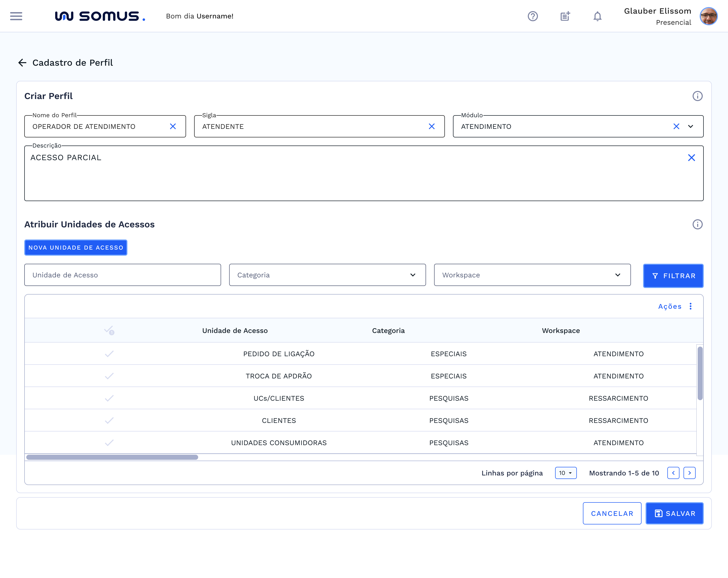Click the table's horizontal scrollbar

click(x=112, y=457)
